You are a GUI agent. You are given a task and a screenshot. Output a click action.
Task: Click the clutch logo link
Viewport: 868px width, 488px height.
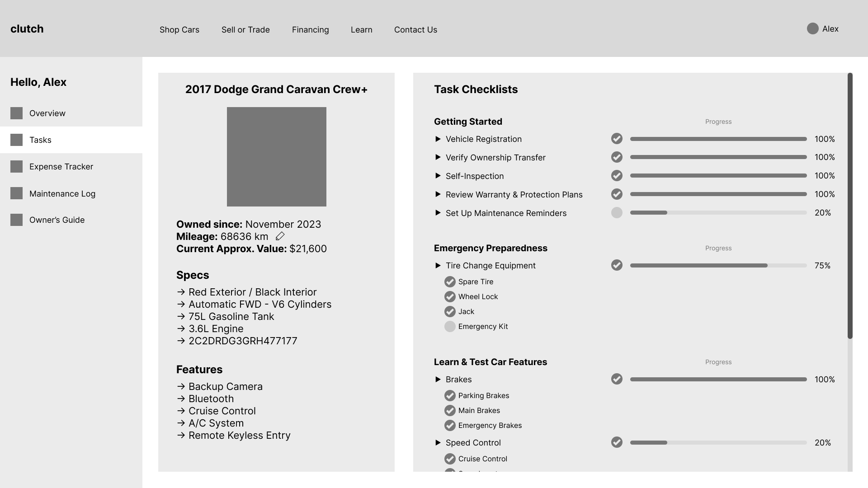(x=27, y=29)
